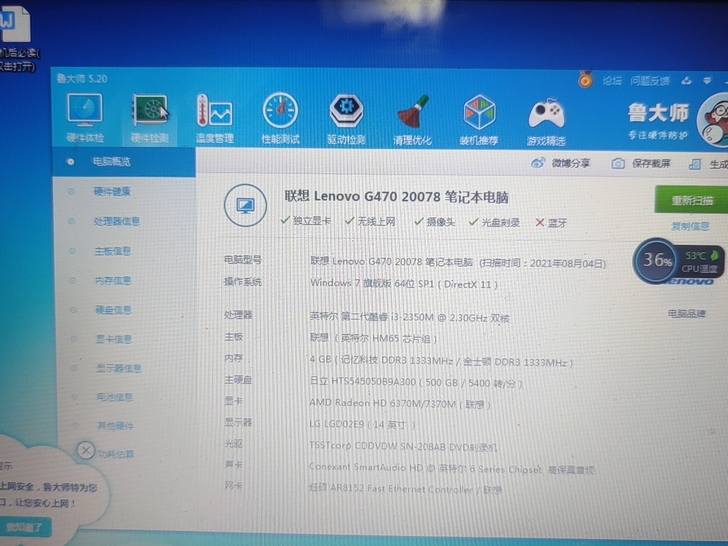Click the 内存 4 GB DDR3 value
Image resolution: width=728 pixels, height=546 pixels.
click(x=441, y=361)
